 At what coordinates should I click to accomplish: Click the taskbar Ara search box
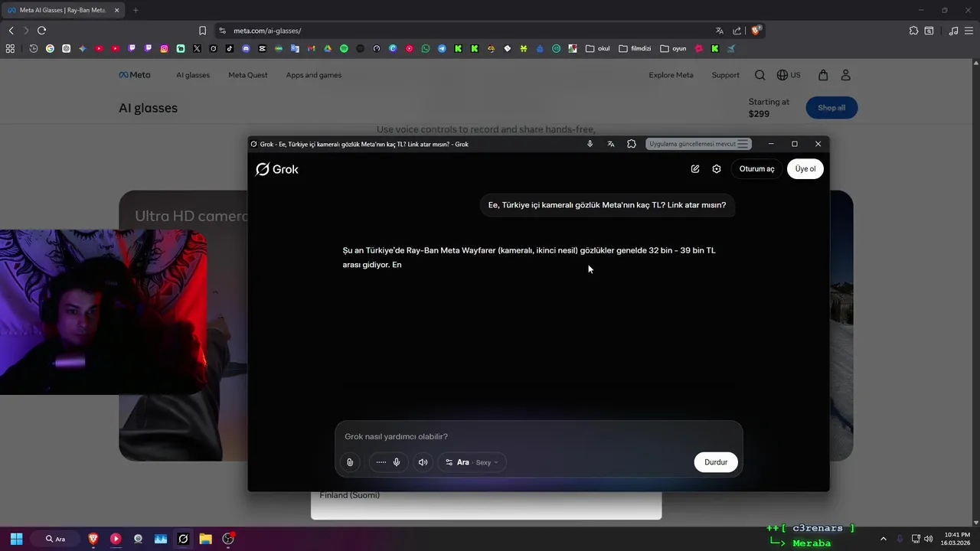tap(56, 539)
